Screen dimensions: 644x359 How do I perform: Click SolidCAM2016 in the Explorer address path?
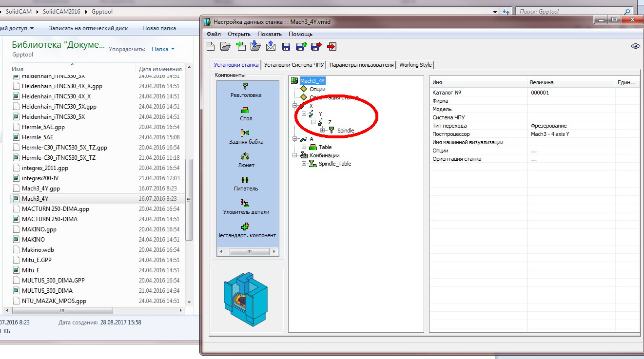62,11
